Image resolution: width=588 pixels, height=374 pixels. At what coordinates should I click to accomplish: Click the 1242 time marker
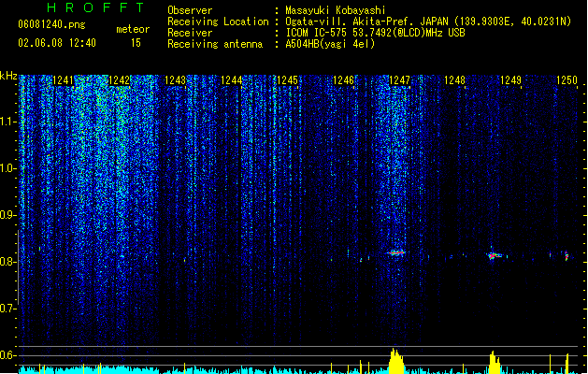pos(119,80)
